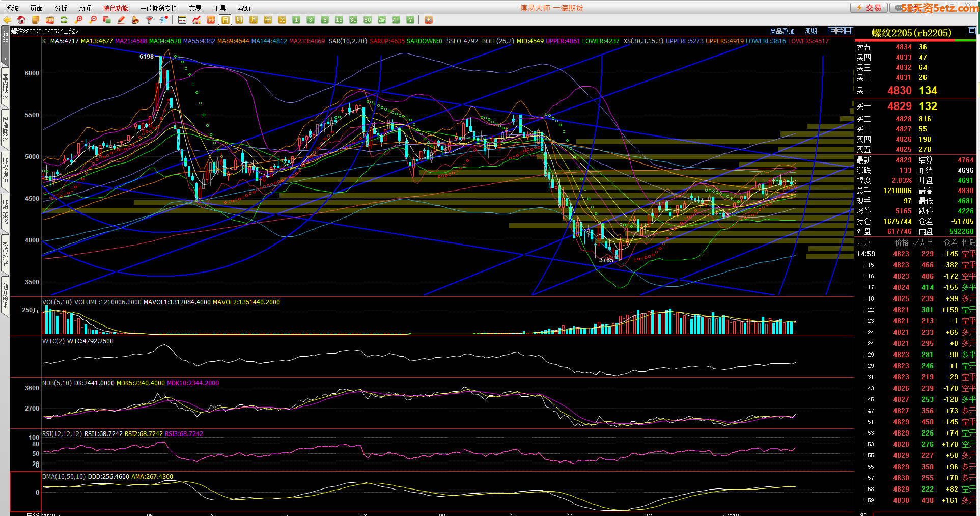The width and height of the screenshot is (980, 516).
Task: Click the zoom out magnifier icon
Action: 93,20
